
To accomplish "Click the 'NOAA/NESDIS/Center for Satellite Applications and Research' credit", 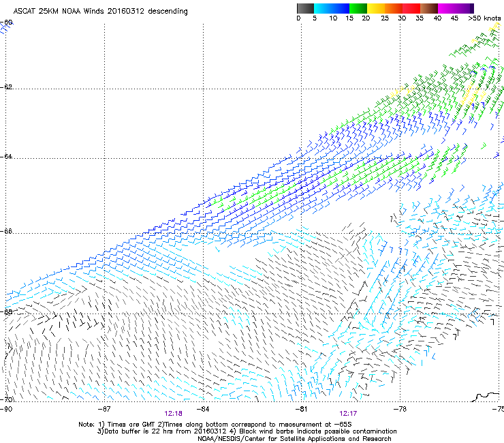I will click(x=294, y=439).
